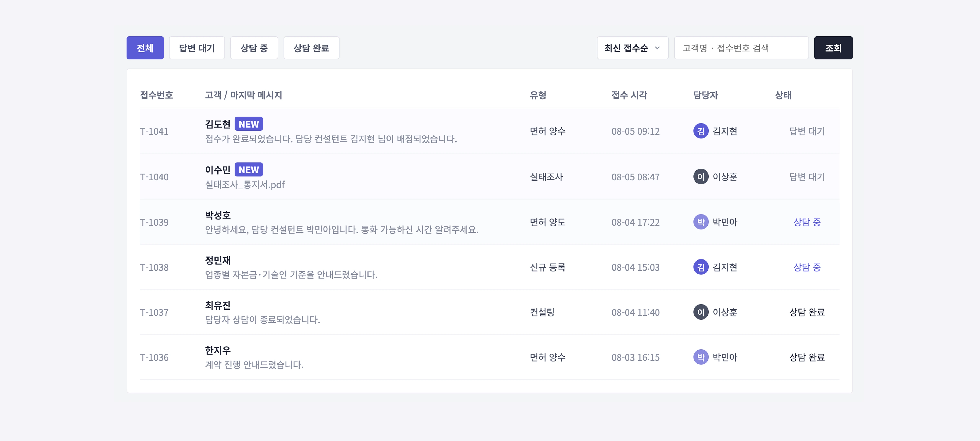Viewport: 980px width, 441px height.
Task: Click 박민아 avatar in T-1039 row
Action: coord(701,222)
